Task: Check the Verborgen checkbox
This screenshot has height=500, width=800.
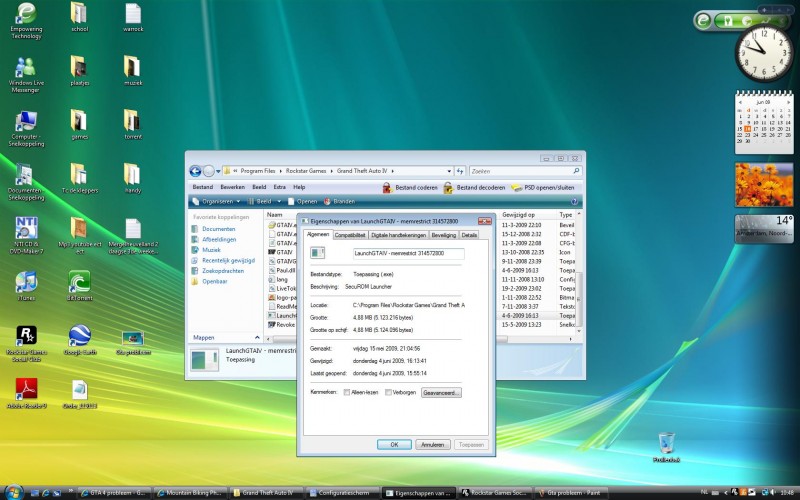Action: coord(388,392)
